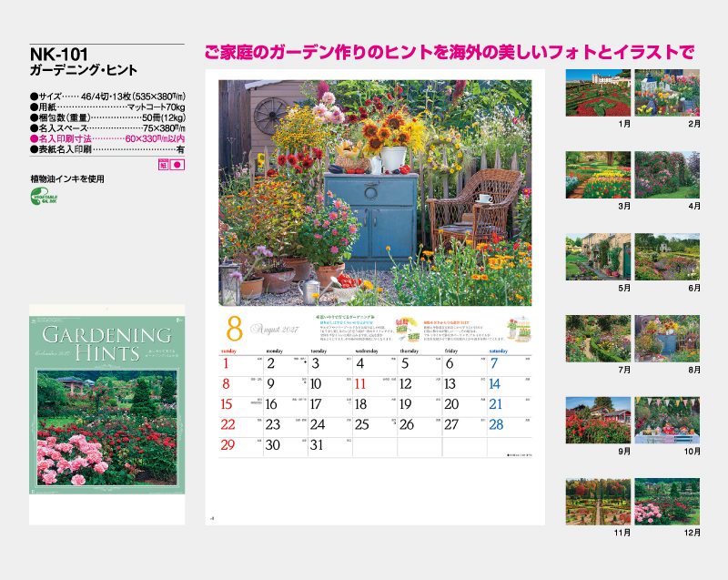Click the 12月 month label
The height and width of the screenshot is (580, 728).
[693, 533]
